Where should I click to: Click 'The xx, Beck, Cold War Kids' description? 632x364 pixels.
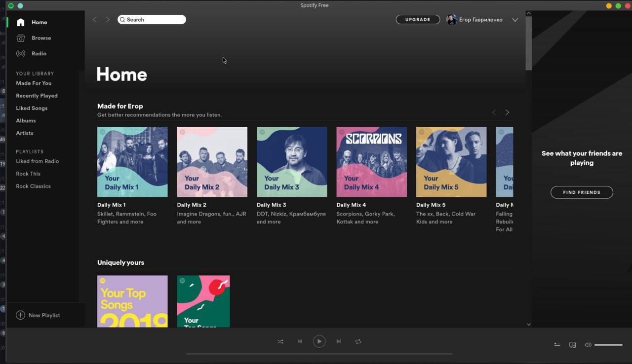pyautogui.click(x=446, y=218)
